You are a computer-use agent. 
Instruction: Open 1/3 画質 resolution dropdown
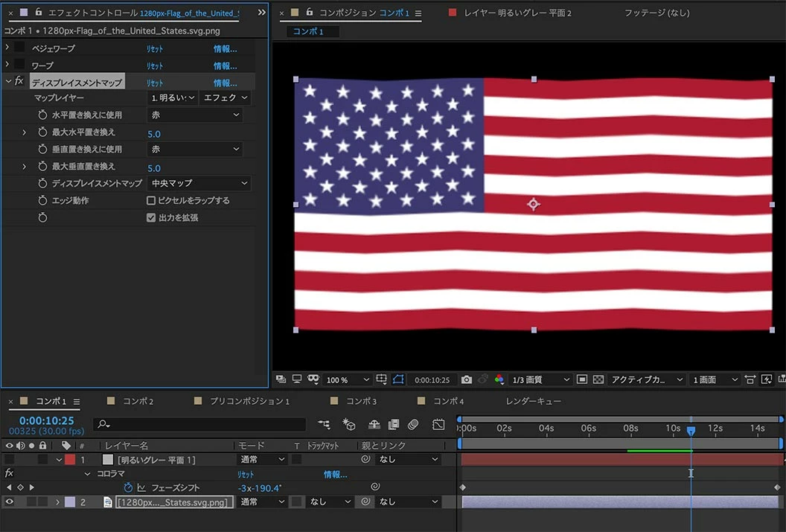pos(540,379)
